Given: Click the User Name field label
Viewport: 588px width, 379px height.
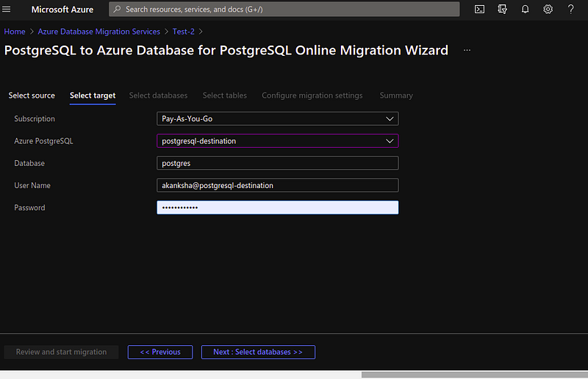Looking at the screenshot, I should 32,186.
